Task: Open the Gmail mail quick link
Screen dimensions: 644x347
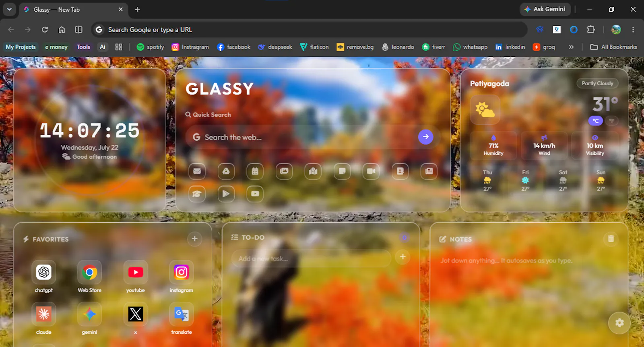Action: pyautogui.click(x=197, y=171)
